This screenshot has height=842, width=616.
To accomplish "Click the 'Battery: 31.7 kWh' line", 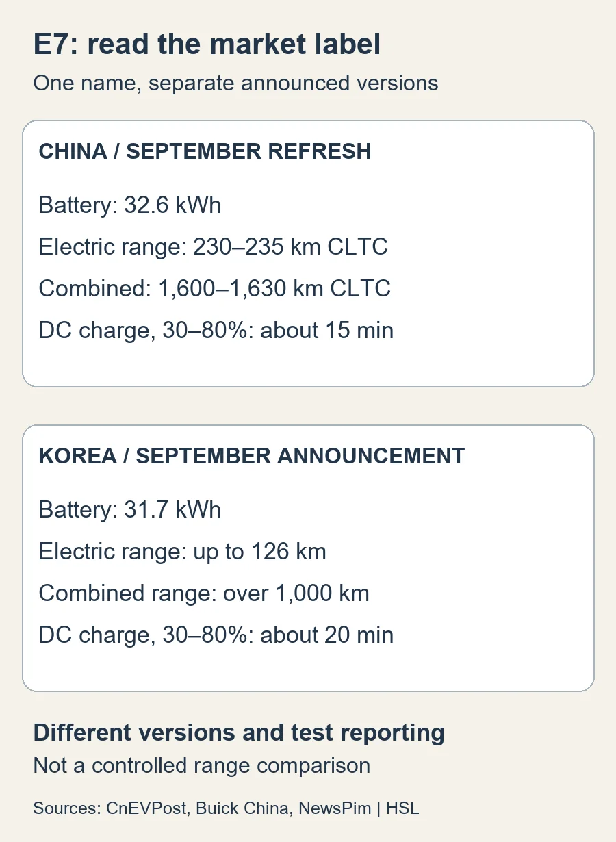I will click(130, 509).
